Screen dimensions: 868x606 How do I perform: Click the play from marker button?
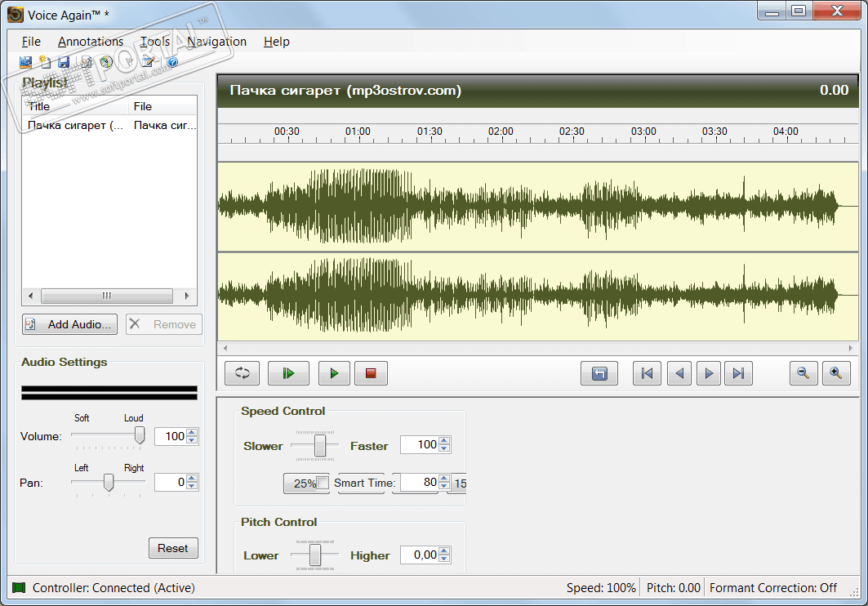coord(288,373)
